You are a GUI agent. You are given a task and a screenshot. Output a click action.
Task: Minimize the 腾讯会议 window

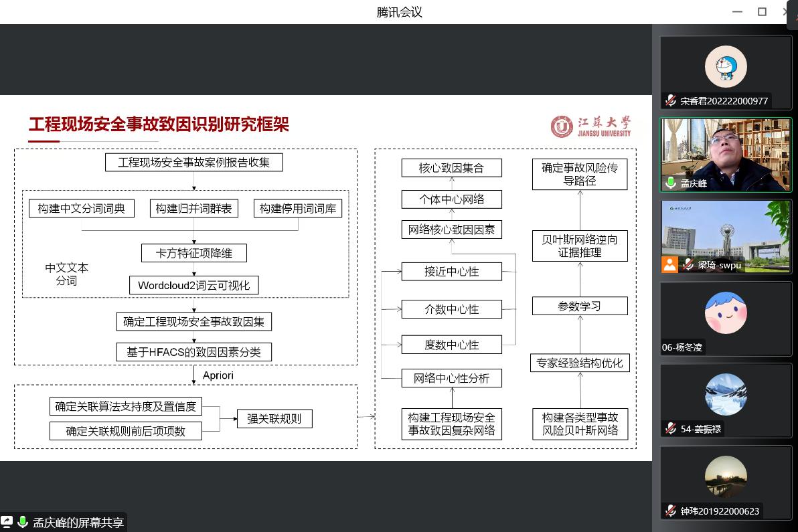(x=737, y=11)
